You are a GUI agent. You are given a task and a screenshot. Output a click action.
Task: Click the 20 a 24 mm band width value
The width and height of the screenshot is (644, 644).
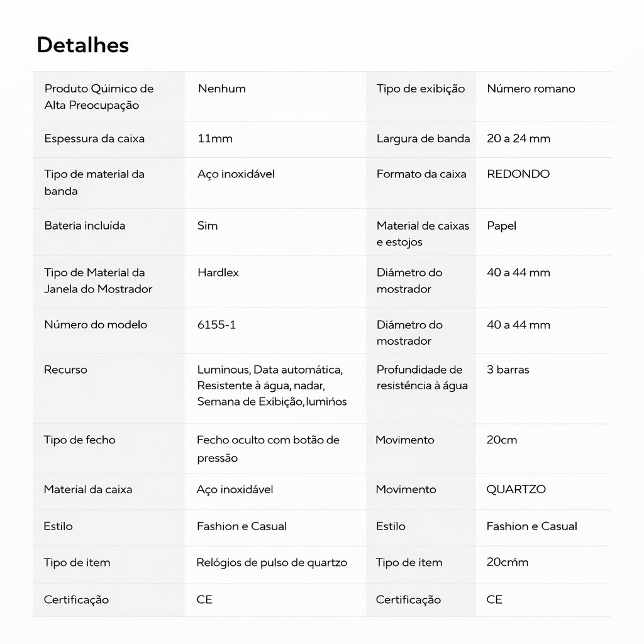pos(518,138)
